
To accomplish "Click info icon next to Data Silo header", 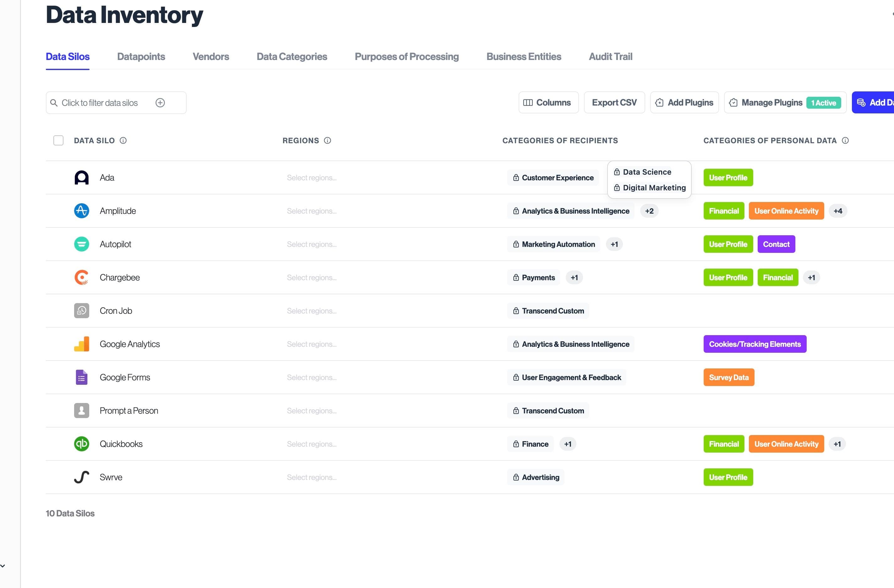I will 123,140.
